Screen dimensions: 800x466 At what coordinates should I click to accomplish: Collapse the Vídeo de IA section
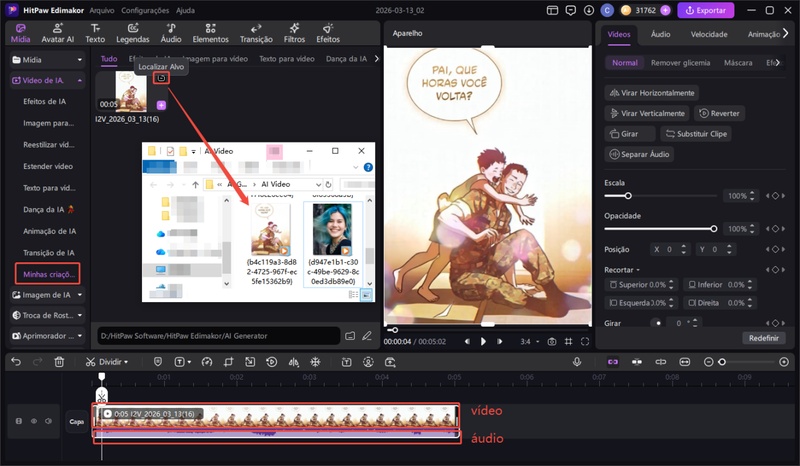(80, 81)
